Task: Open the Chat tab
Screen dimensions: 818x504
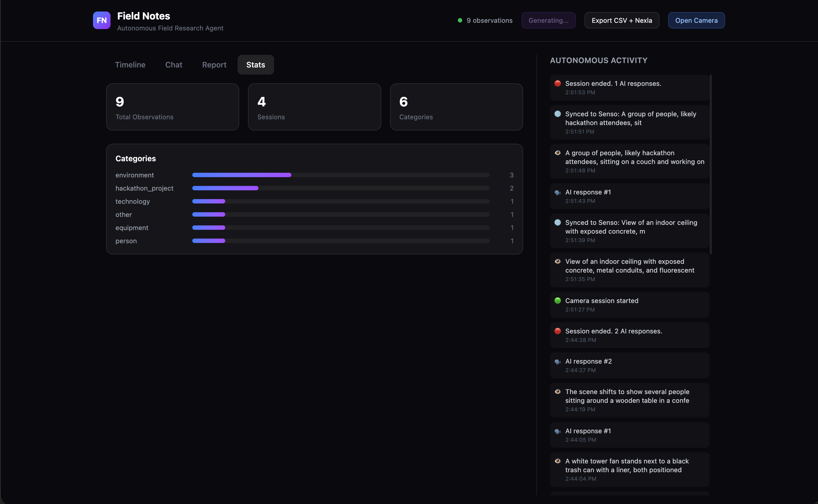Action: (x=173, y=65)
